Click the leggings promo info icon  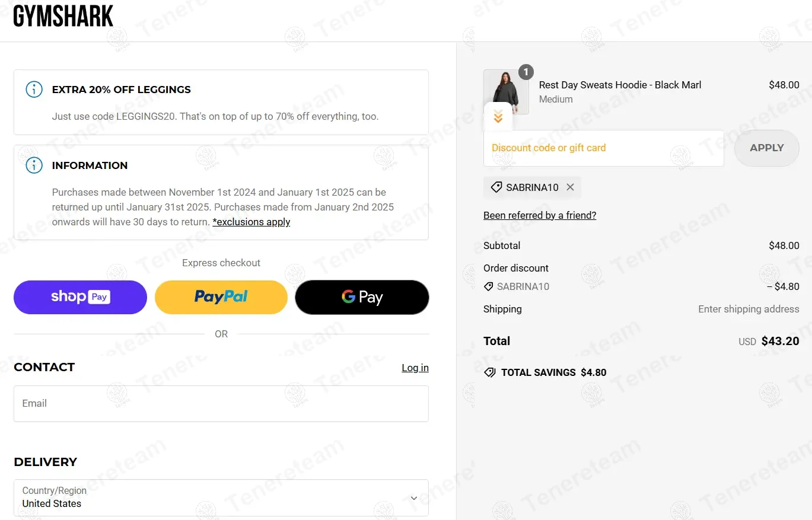34,90
